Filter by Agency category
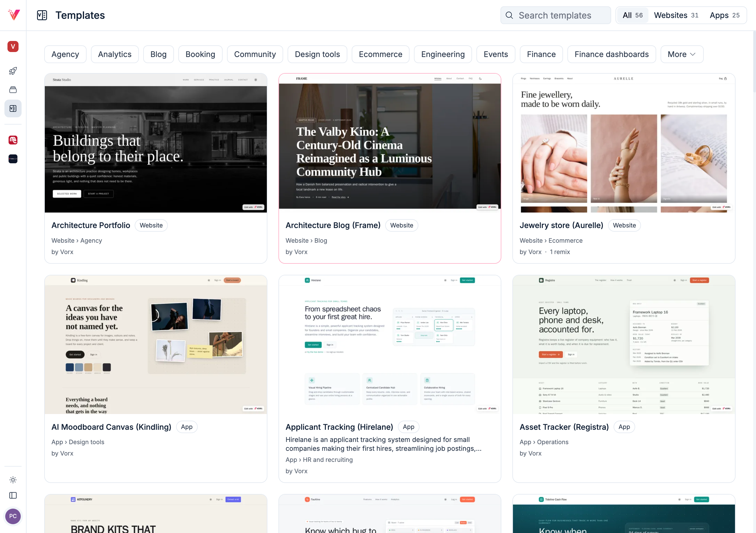Screen dimensions: 756x533 65,54
